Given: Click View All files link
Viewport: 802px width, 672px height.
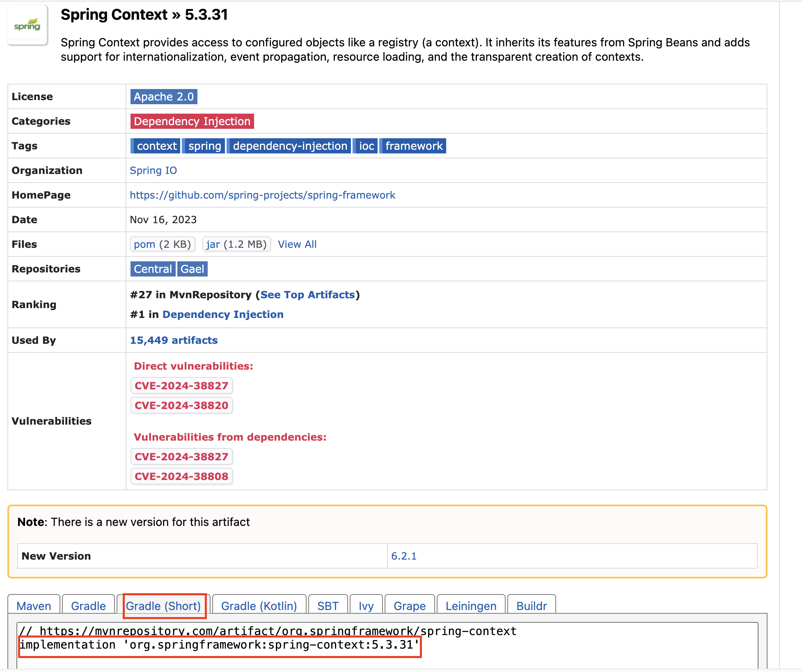Looking at the screenshot, I should coord(297,245).
